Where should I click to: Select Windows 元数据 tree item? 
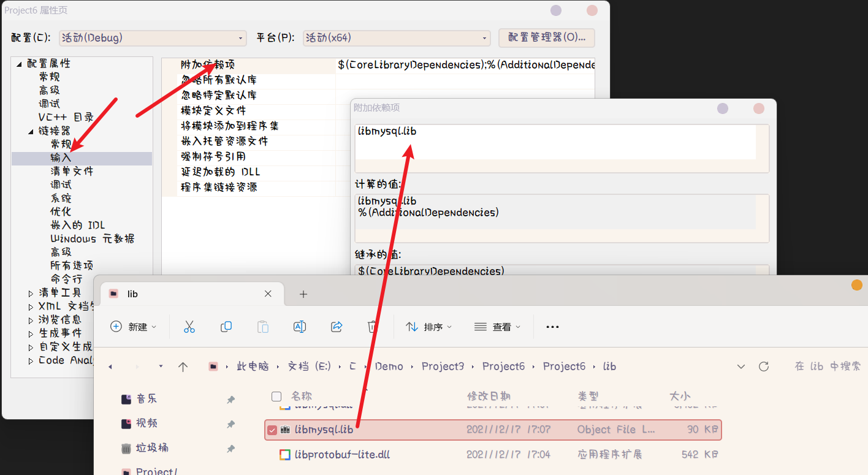tap(93, 239)
